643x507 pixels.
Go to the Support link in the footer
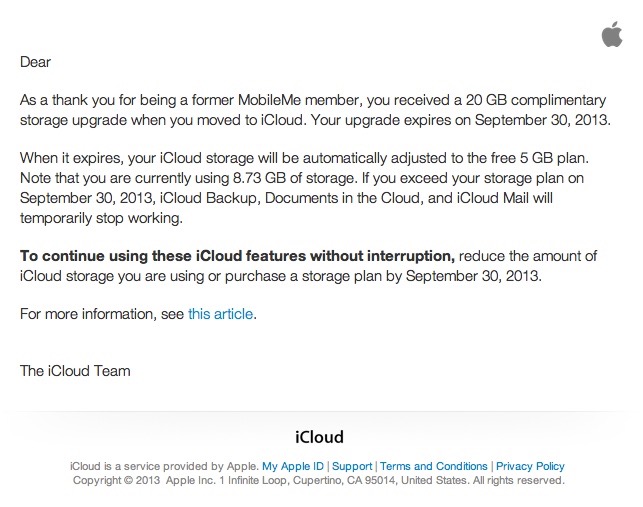coord(352,466)
